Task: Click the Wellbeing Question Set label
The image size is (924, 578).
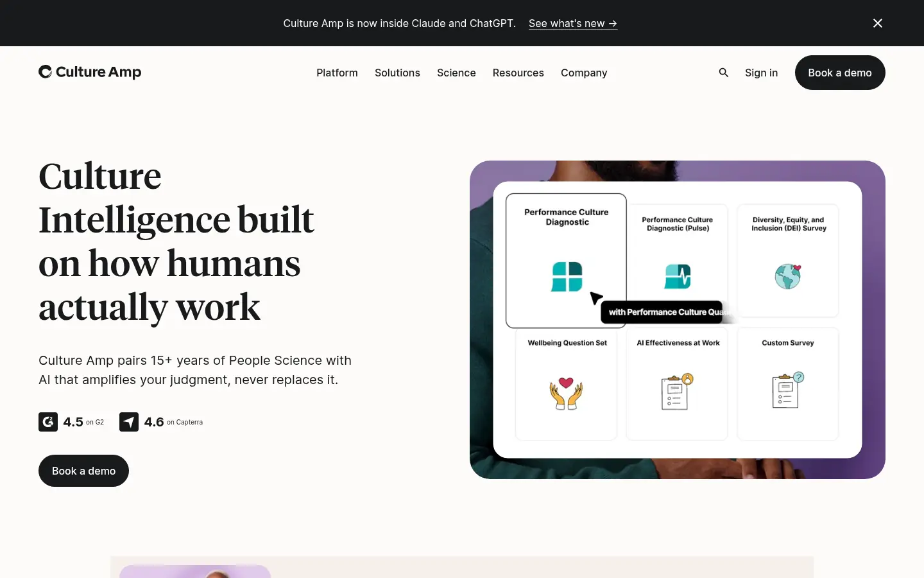Action: click(x=567, y=343)
